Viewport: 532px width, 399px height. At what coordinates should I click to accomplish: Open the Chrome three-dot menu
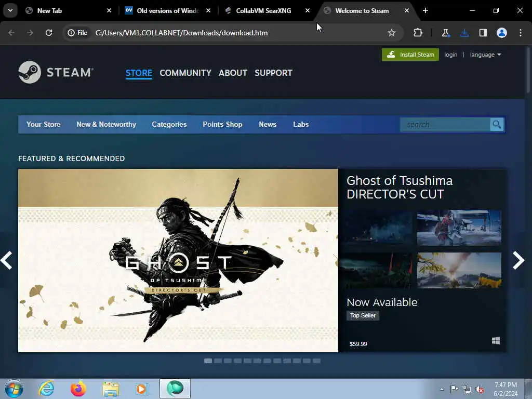pyautogui.click(x=521, y=33)
